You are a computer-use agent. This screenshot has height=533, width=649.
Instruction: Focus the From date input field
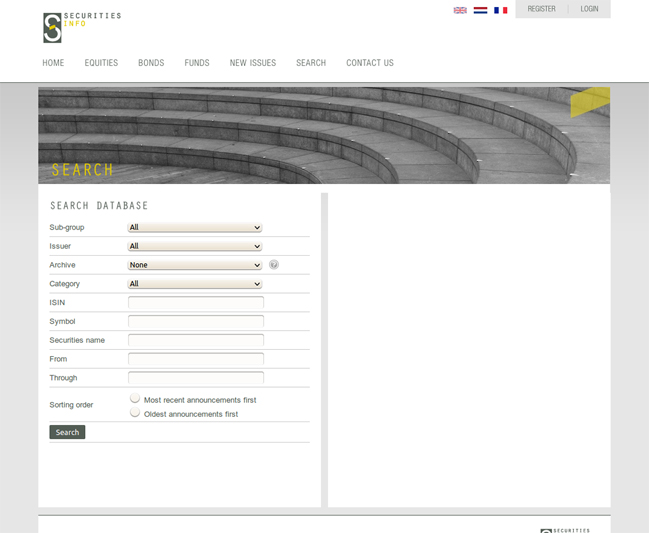196,359
